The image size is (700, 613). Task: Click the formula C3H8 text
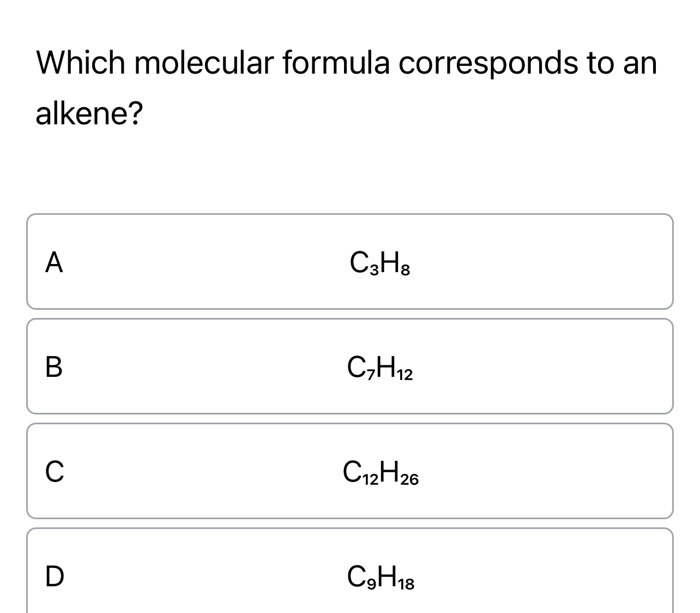click(379, 263)
